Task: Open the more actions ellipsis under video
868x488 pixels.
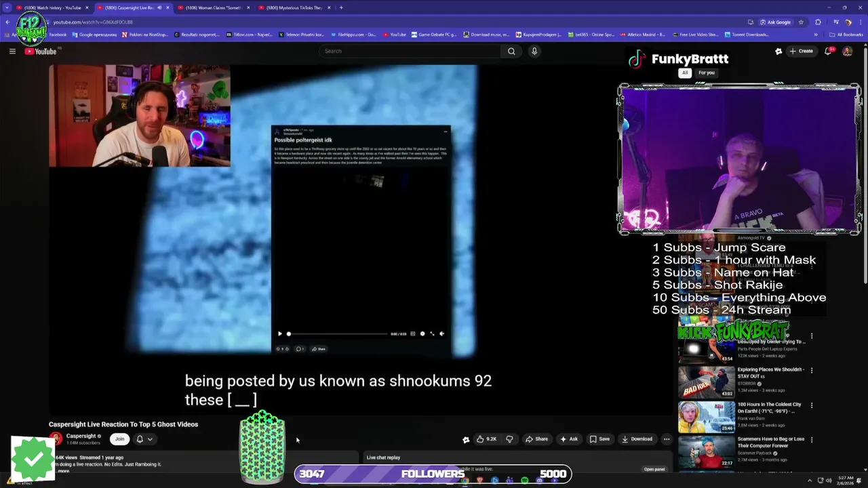Action: point(667,439)
